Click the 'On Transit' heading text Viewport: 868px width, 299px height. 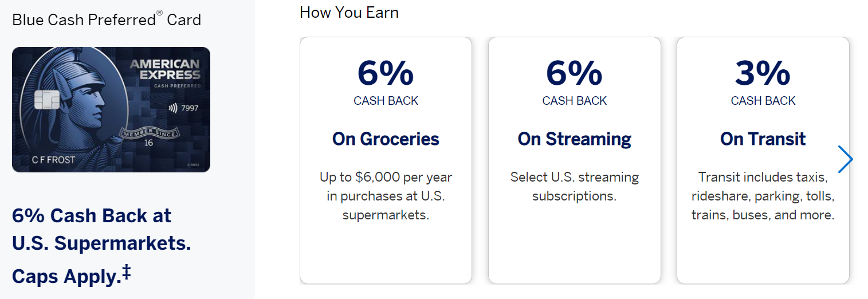[763, 139]
